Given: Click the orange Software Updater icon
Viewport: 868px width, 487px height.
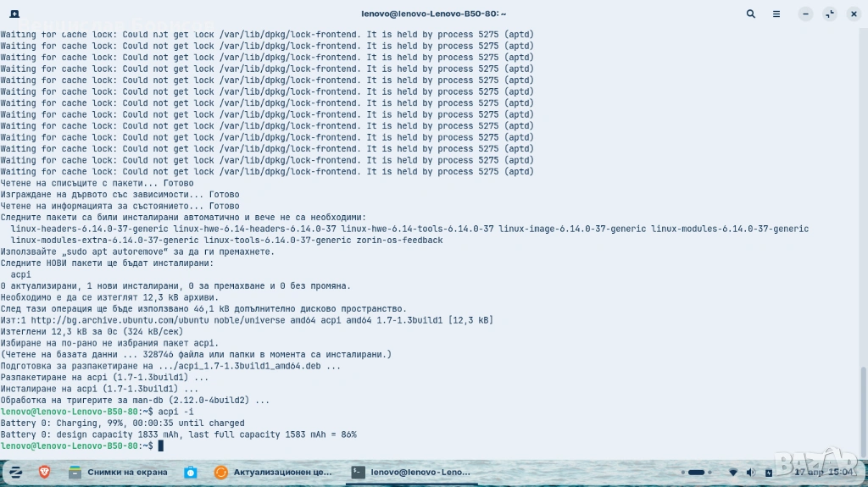Looking at the screenshot, I should click(x=220, y=472).
